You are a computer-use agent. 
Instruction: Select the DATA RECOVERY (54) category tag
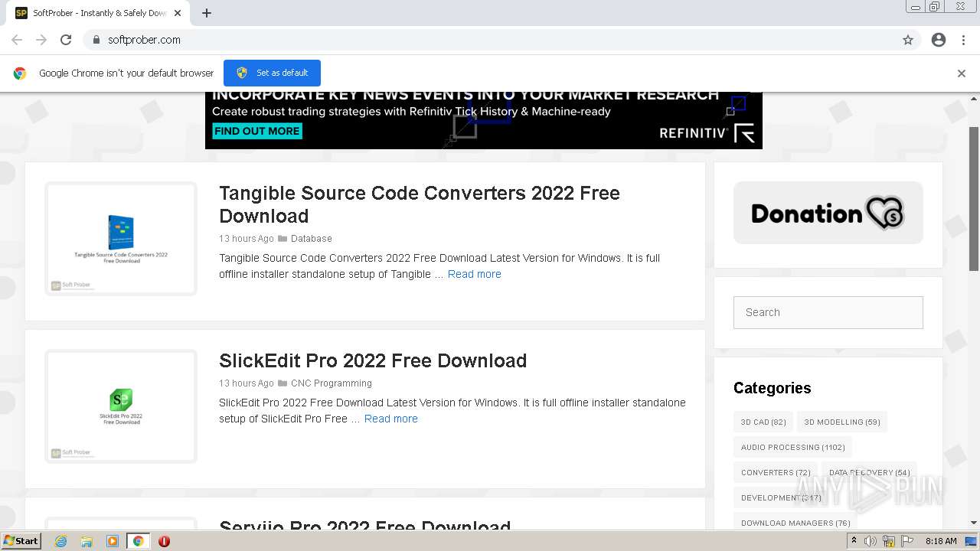coord(870,472)
